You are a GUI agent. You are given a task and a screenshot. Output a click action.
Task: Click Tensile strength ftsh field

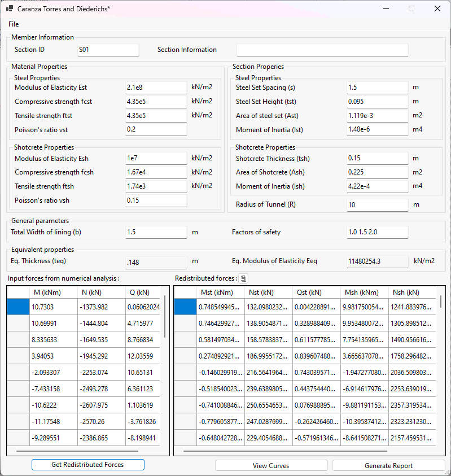pos(156,186)
